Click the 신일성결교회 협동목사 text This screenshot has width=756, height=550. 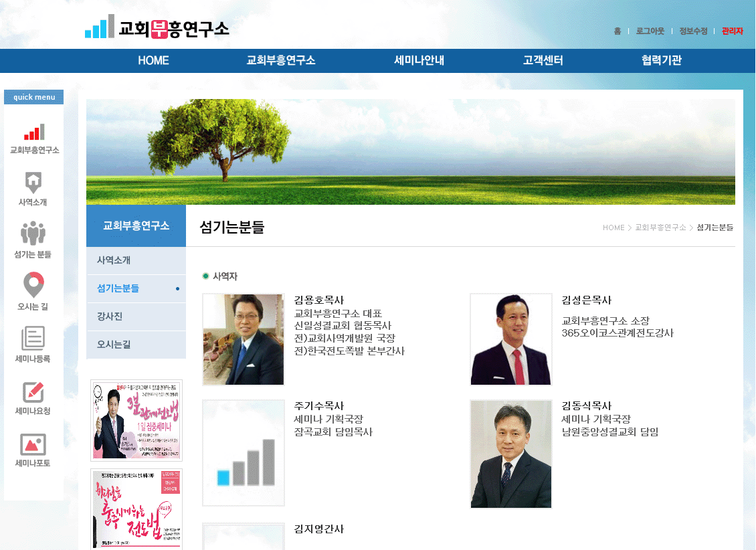click(x=343, y=326)
